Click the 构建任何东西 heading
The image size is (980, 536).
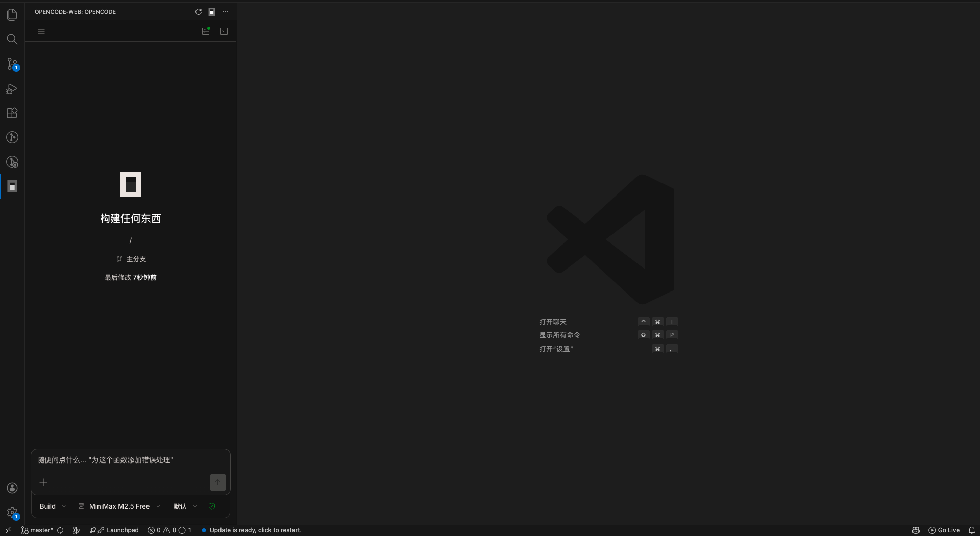[x=131, y=218]
